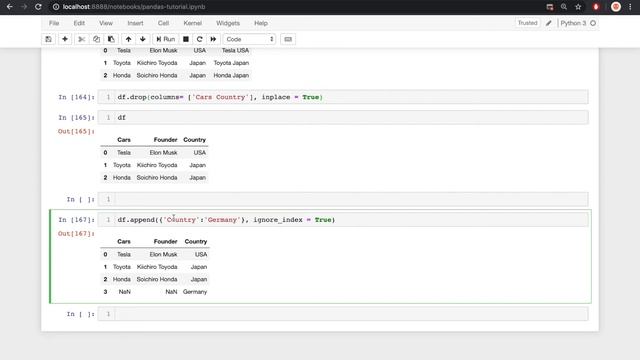Open the View menu
The image size is (640, 360).
[x=106, y=23]
